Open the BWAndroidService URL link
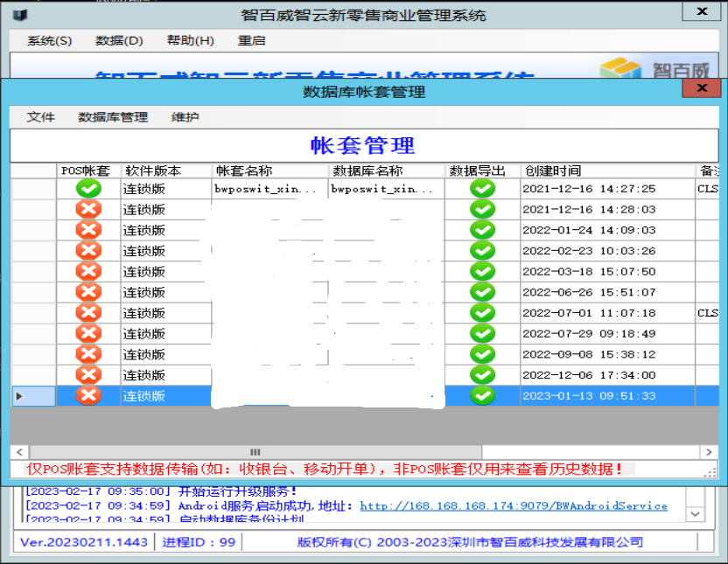 click(513, 505)
